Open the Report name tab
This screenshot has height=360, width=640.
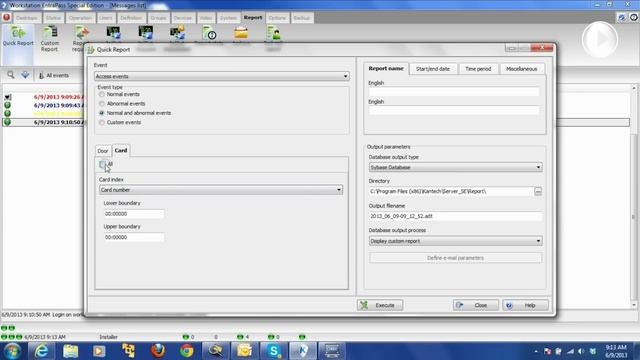coord(386,69)
